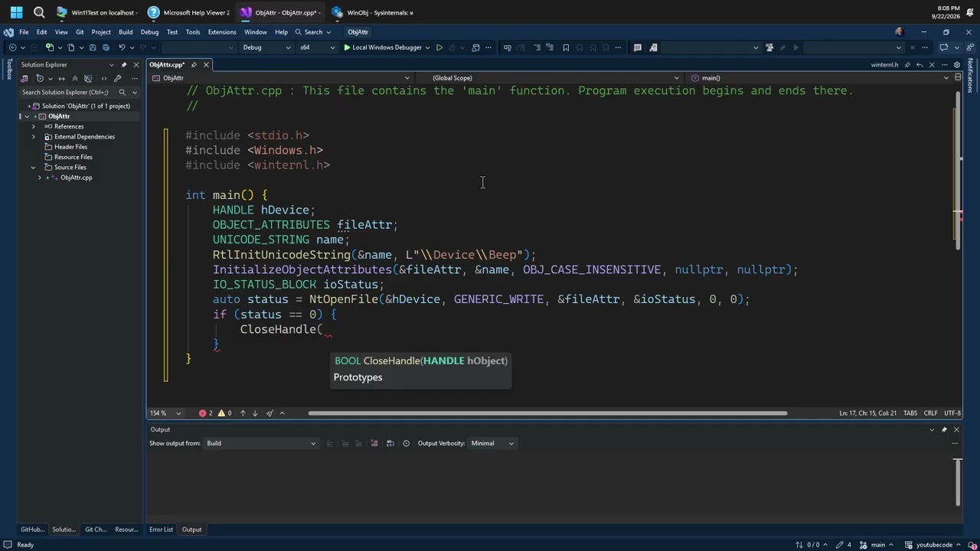Click the UTF-8 encoding indicator
This screenshot has height=551, width=980.
click(952, 413)
